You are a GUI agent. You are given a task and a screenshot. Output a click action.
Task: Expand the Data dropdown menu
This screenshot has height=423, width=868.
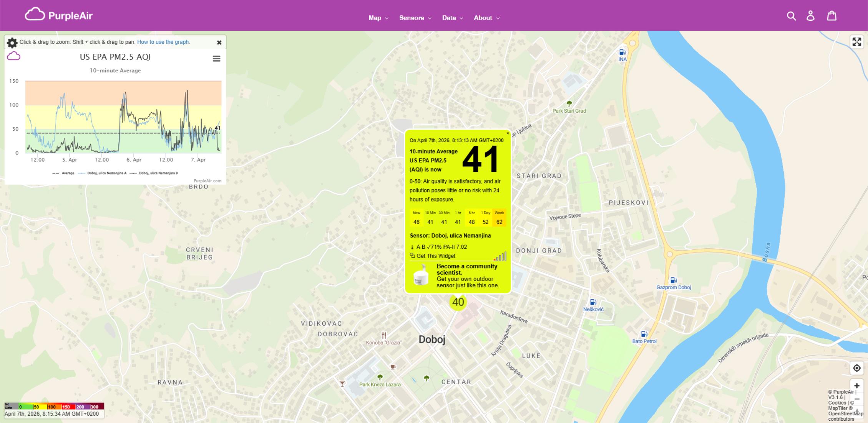click(452, 18)
